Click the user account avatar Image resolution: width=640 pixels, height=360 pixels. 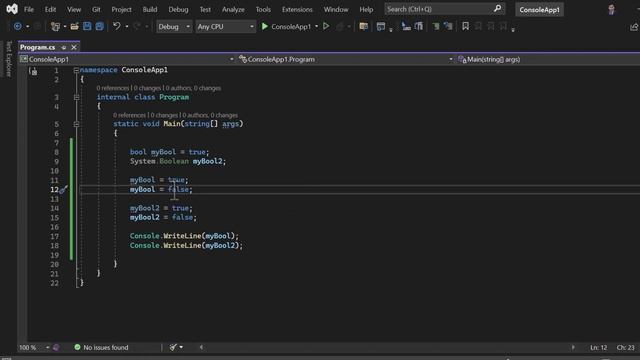[611, 9]
